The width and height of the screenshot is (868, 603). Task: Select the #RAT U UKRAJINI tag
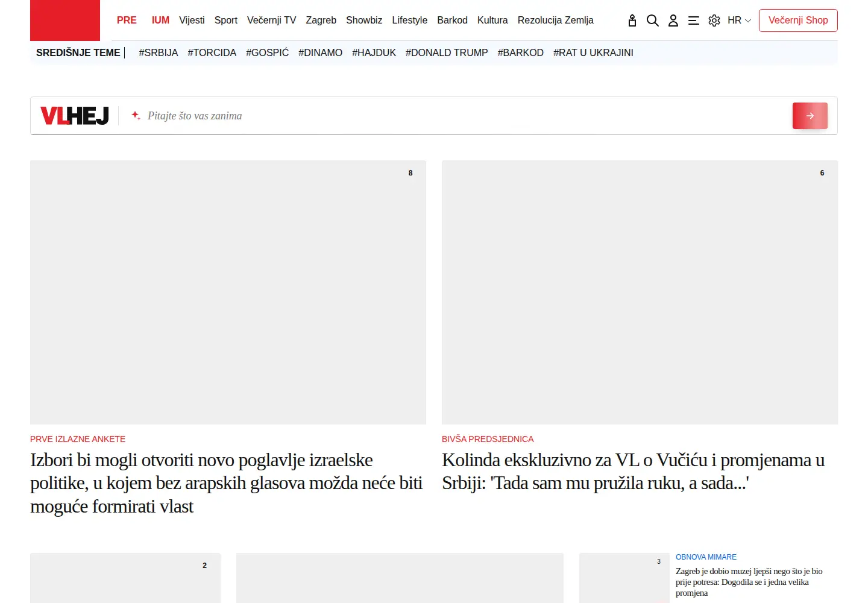593,53
